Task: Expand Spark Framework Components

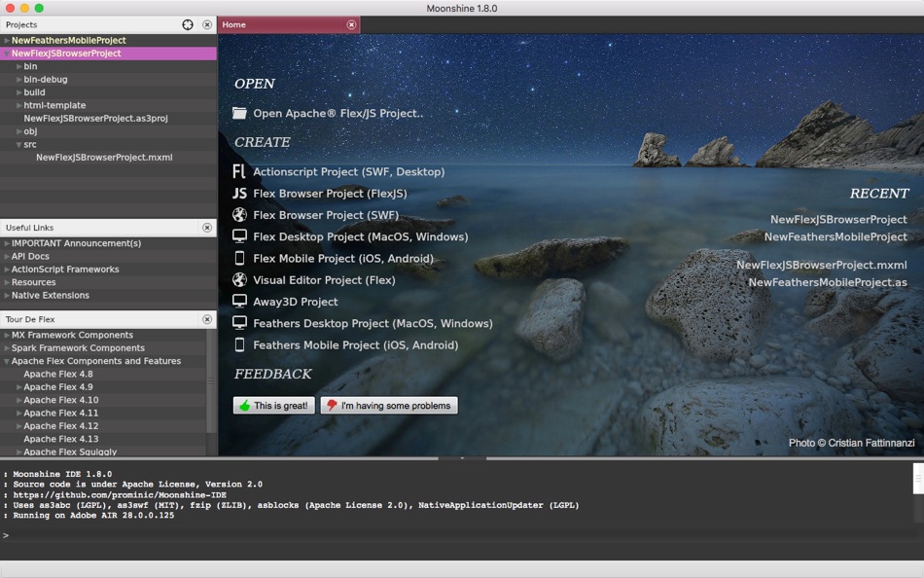Action: coord(7,348)
